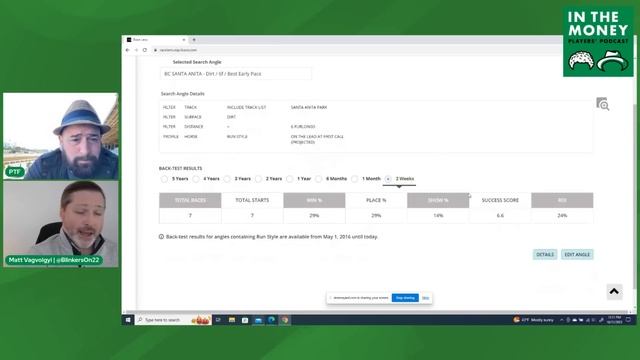The image size is (640, 360).
Task: Open the Windows Start menu
Action: [128, 320]
